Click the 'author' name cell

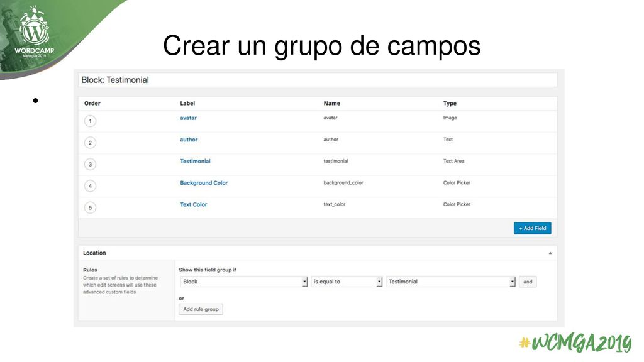331,140
